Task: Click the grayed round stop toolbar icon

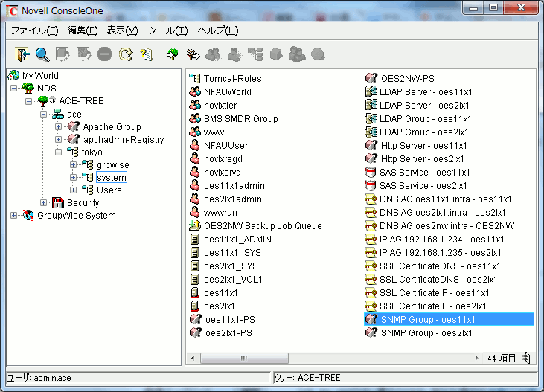Action: [104, 54]
